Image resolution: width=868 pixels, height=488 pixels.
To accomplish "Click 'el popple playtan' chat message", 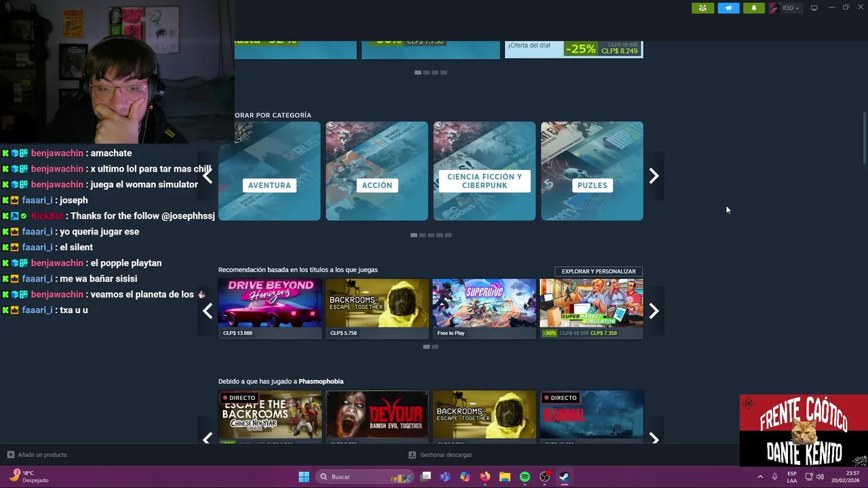I will [x=82, y=263].
